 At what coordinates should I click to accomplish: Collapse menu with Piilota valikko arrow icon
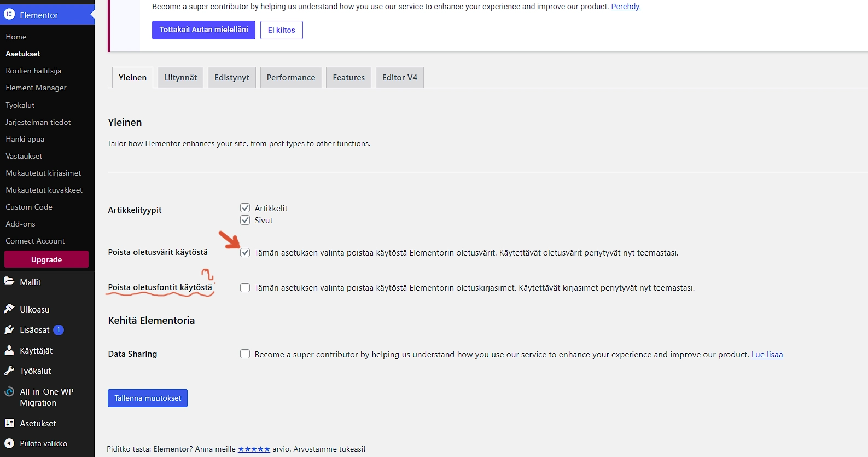(x=9, y=444)
